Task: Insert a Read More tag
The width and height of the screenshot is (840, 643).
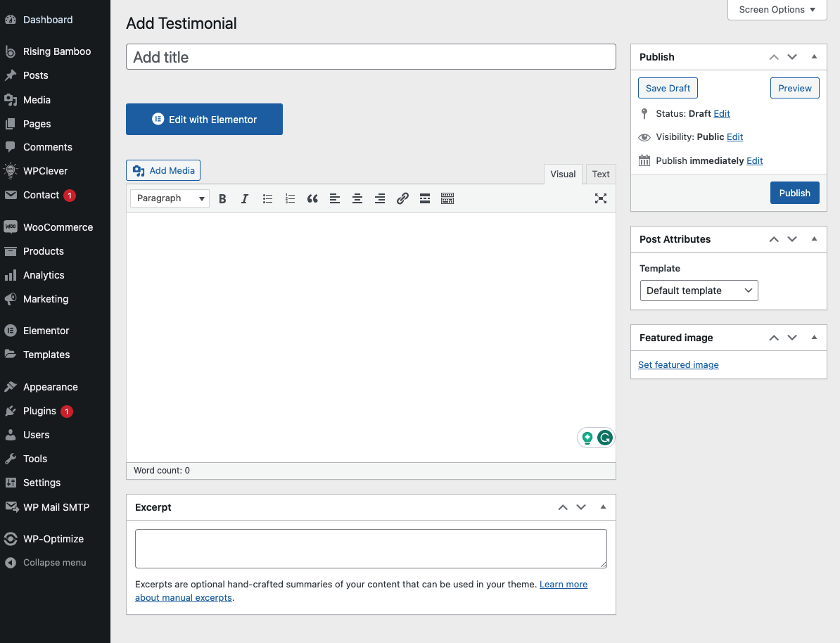Action: pyautogui.click(x=425, y=198)
